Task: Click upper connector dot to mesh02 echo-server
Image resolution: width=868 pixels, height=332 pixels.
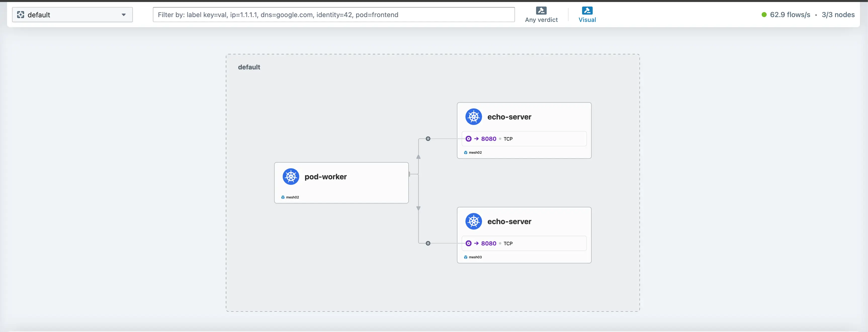Action: coord(428,139)
